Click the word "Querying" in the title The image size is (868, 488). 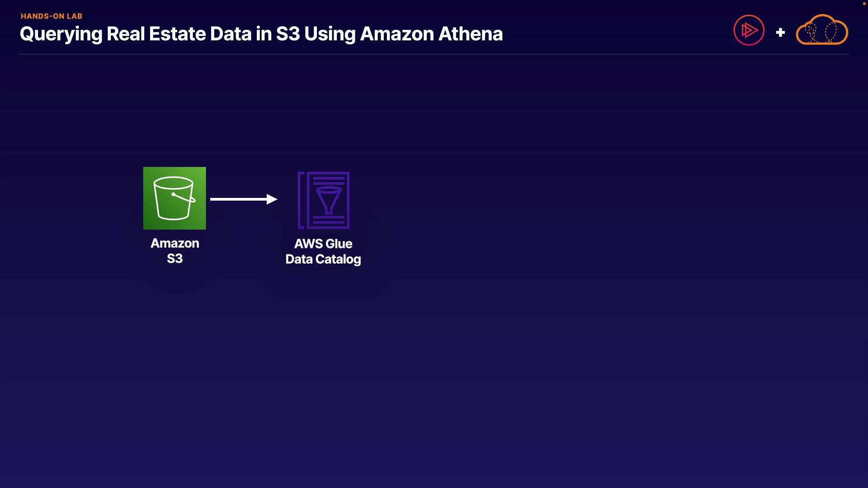(x=61, y=34)
